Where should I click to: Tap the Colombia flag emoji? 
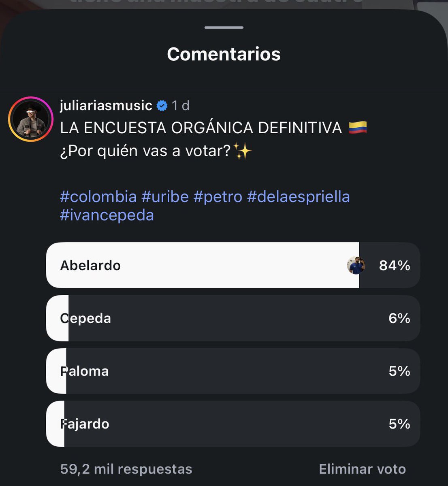coord(358,128)
